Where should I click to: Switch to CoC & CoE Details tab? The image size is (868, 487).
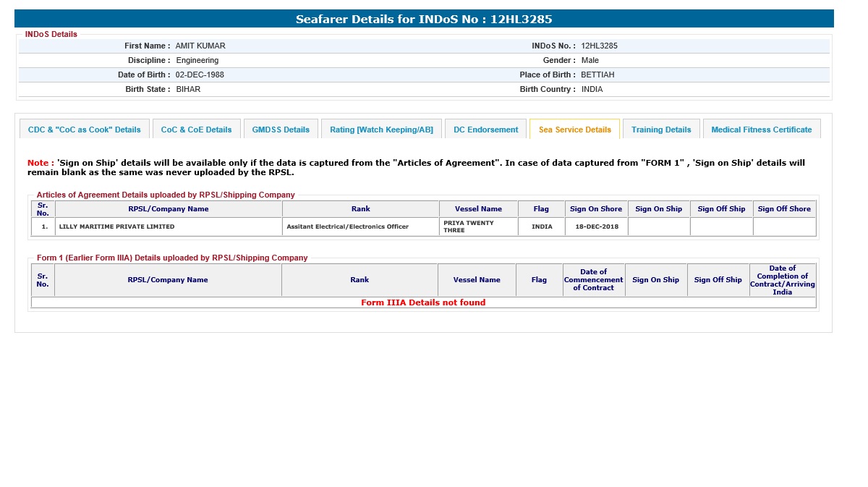click(196, 130)
